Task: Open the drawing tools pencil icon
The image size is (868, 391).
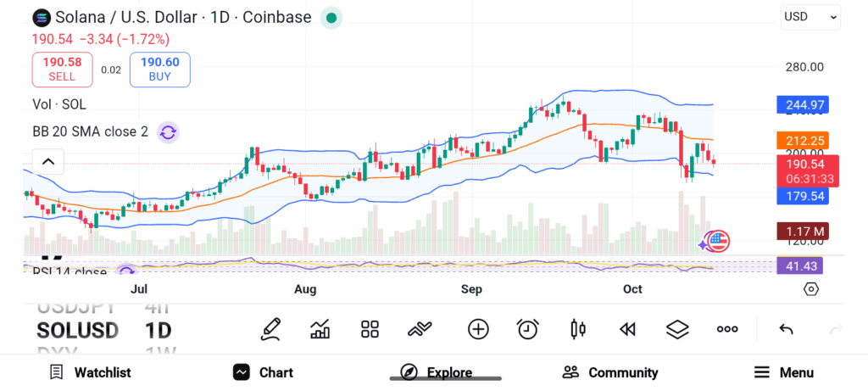Action: 271,329
